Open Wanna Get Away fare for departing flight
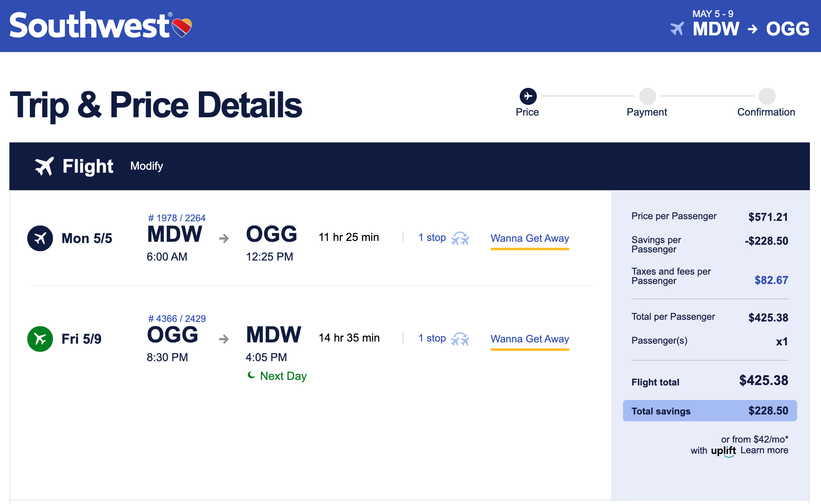Screen dimensions: 821x504 click(x=530, y=238)
